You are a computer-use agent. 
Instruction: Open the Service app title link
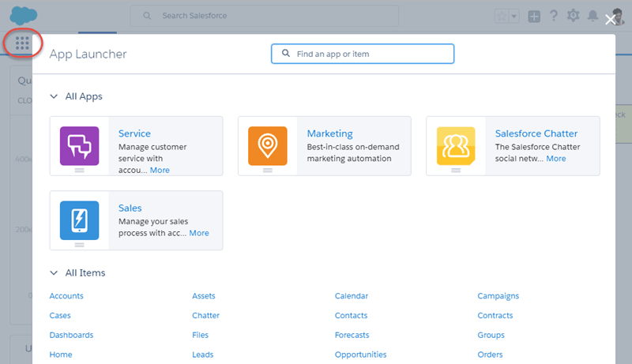click(134, 133)
